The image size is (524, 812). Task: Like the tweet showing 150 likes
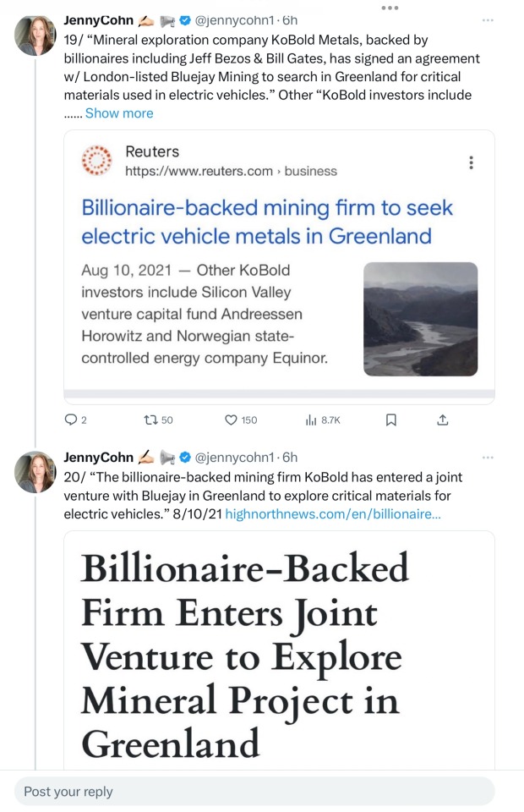pyautogui.click(x=231, y=420)
